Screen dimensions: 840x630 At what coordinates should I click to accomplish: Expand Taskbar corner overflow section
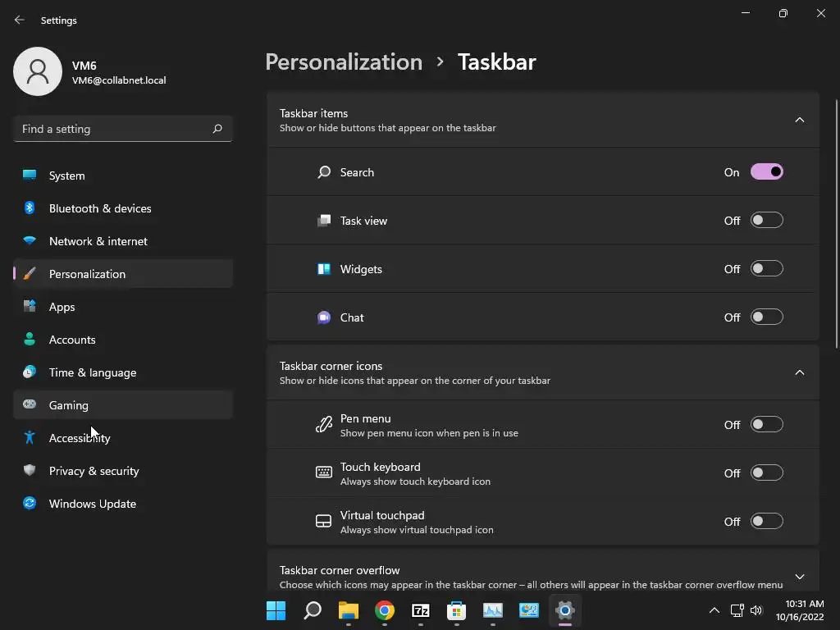click(x=799, y=577)
